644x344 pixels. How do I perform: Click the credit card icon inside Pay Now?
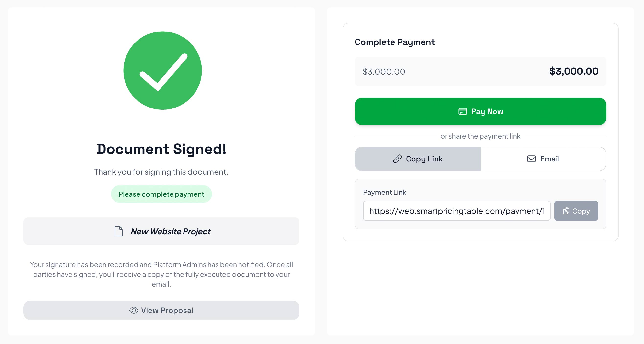(462, 111)
